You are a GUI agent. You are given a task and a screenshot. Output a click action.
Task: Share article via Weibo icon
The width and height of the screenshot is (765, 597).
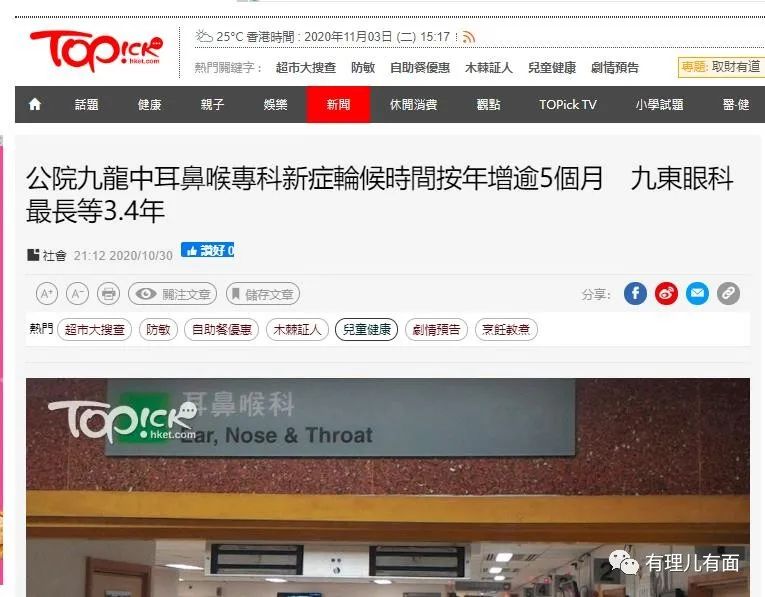pos(666,294)
